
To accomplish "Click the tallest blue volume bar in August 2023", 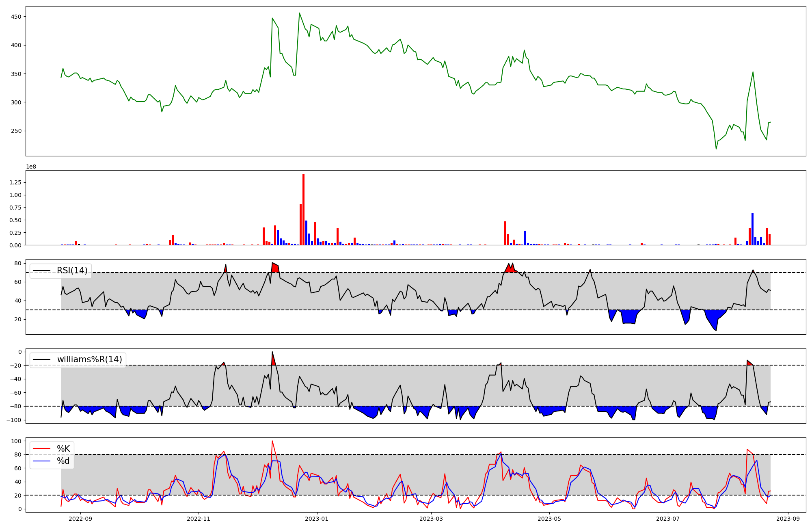I will (752, 228).
